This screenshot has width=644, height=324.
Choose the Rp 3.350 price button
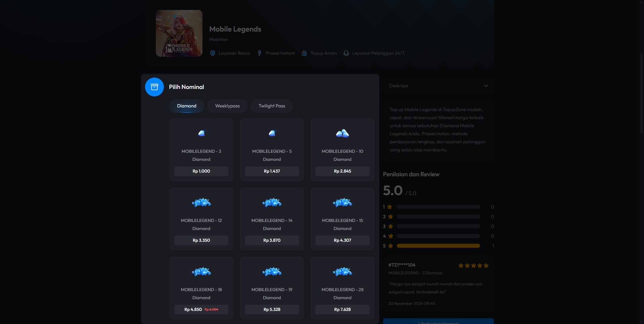[201, 240]
